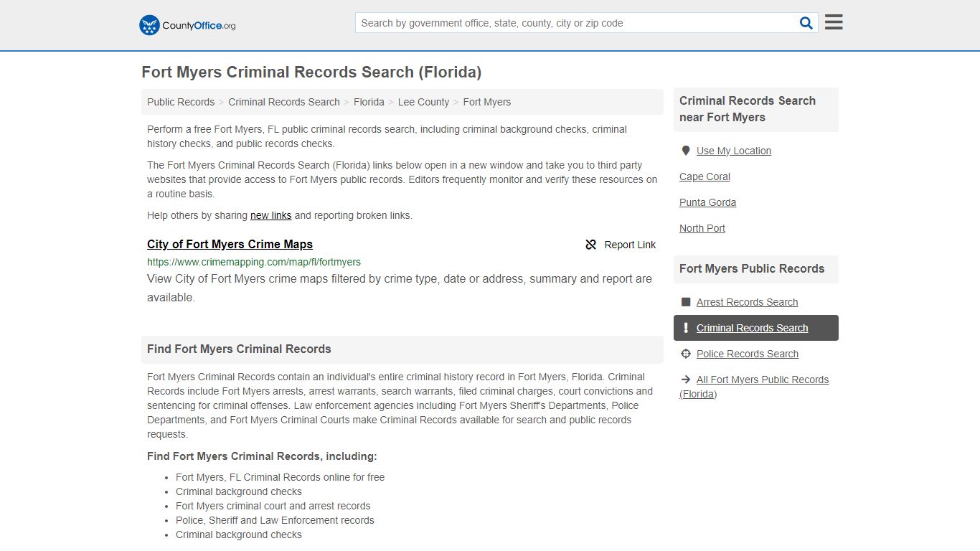Open Criminal Records Search breadcrumb

point(284,102)
